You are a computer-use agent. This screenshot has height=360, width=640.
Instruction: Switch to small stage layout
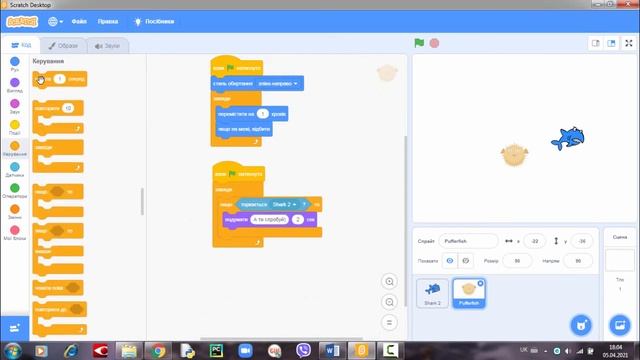click(596, 43)
